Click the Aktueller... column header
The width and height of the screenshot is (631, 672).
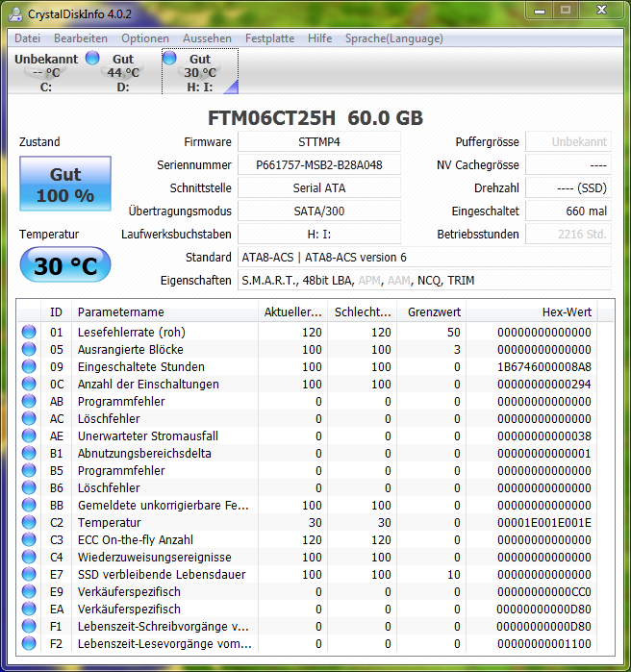pos(292,312)
